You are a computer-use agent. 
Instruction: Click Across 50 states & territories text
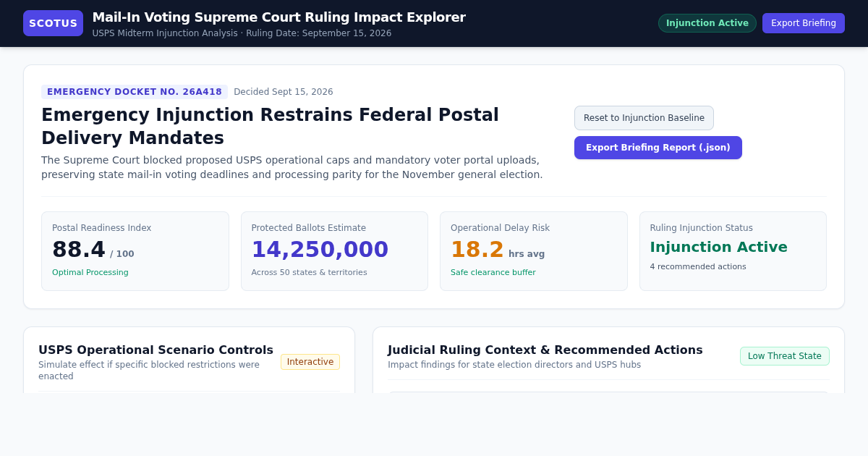pyautogui.click(x=309, y=273)
